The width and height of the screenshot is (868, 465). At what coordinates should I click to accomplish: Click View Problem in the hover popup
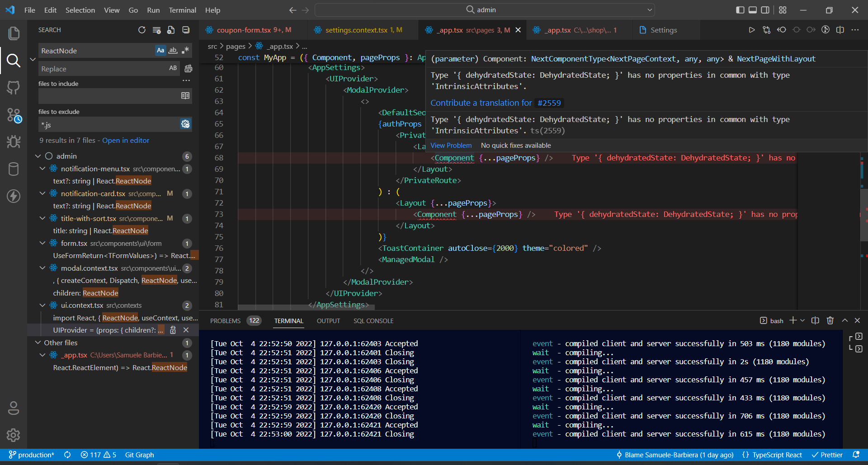click(x=451, y=146)
